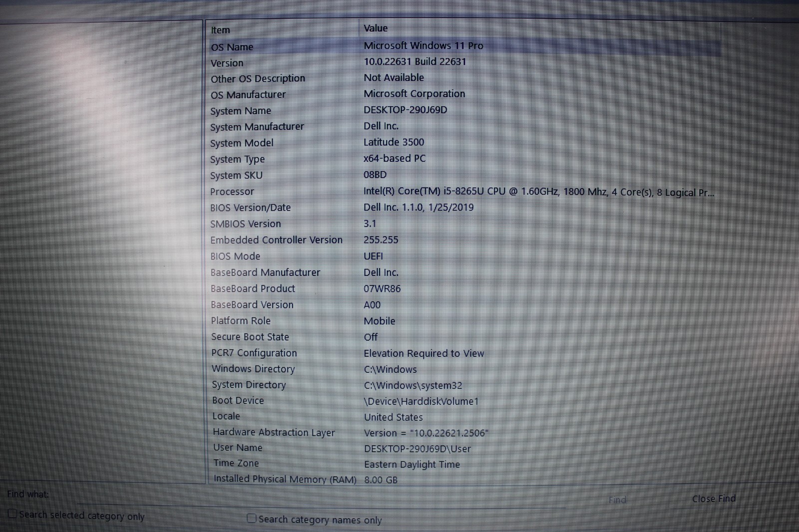Viewport: 799px width, 532px height.
Task: Check 'Search category names only' box
Action: click(252, 519)
